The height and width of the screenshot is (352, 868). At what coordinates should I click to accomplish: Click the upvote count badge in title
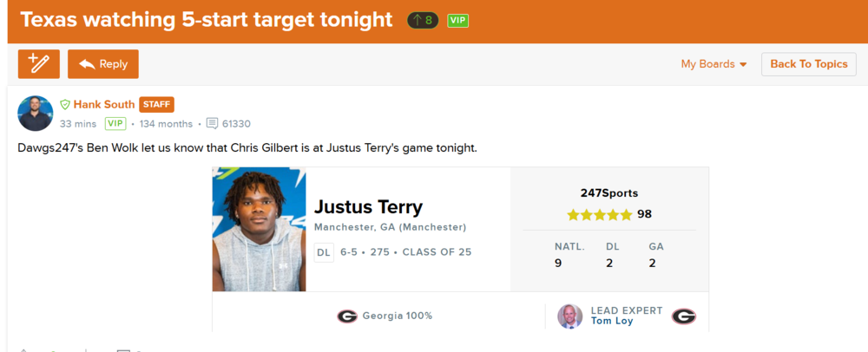click(423, 20)
